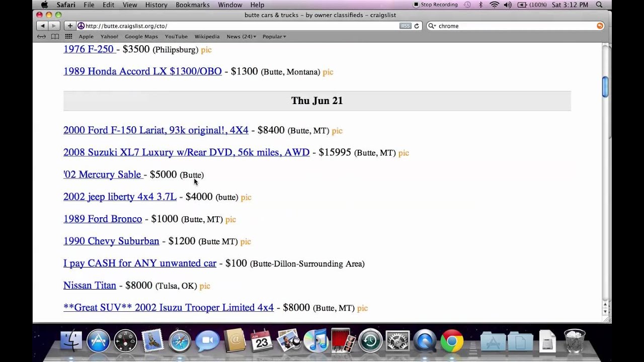Open the 1976 F-250 listing
The width and height of the screenshot is (644, 362).
[90, 49]
